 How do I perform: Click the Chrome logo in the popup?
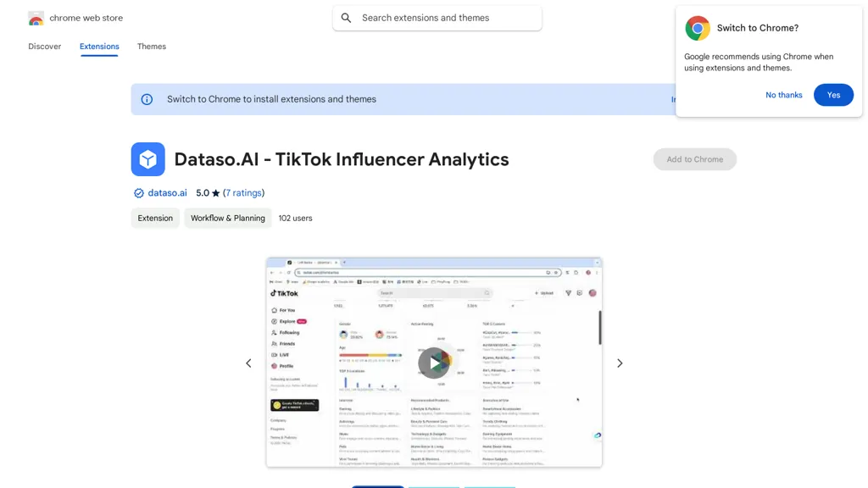(698, 28)
